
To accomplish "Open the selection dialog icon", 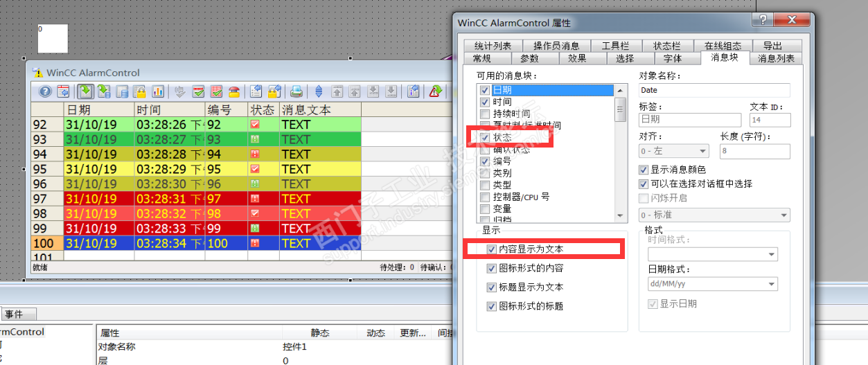I will click(256, 91).
